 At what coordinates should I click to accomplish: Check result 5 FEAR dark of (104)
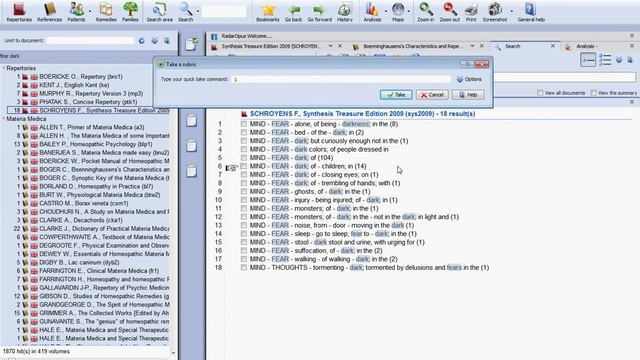click(244, 158)
